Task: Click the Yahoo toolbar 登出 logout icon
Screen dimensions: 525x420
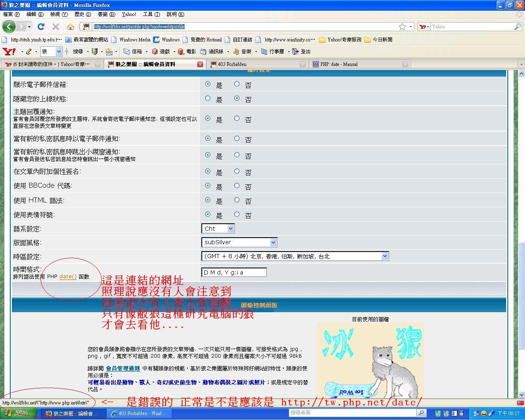Action: tap(295, 52)
